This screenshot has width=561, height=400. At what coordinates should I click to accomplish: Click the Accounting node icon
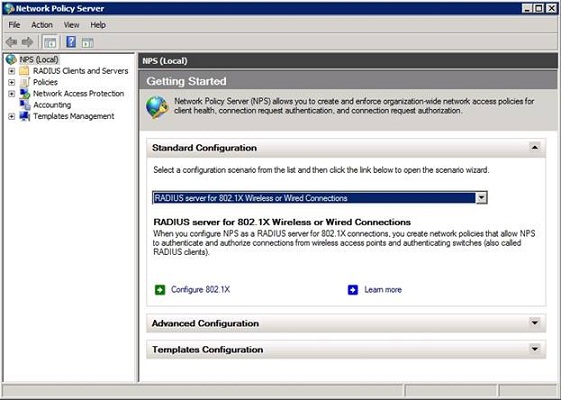[x=25, y=105]
